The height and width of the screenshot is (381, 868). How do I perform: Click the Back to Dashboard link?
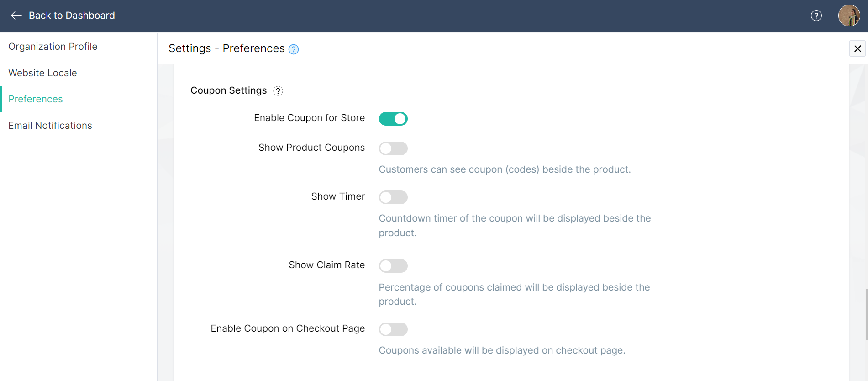[x=72, y=16]
